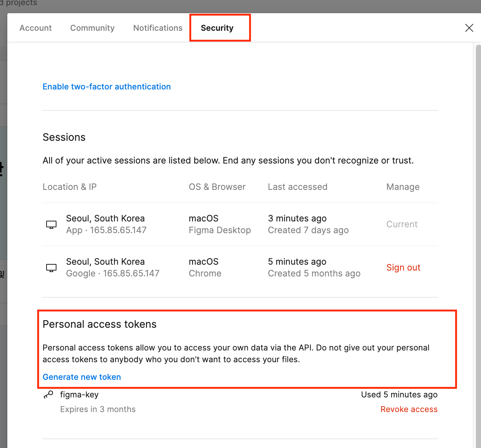
Task: Generate new token link
Action: point(82,377)
